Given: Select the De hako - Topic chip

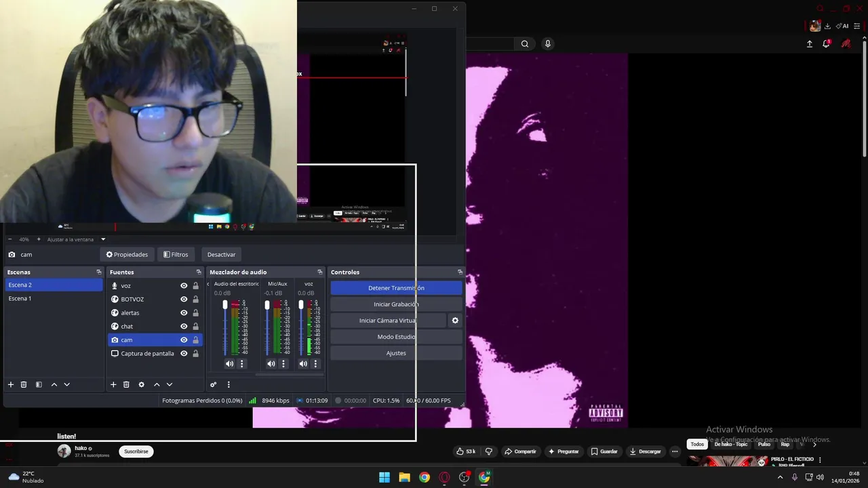Looking at the screenshot, I should [x=731, y=445].
